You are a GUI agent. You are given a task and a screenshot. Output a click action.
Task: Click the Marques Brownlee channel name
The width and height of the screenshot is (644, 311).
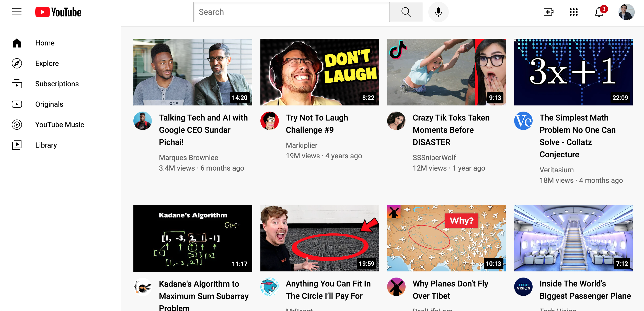(x=188, y=158)
